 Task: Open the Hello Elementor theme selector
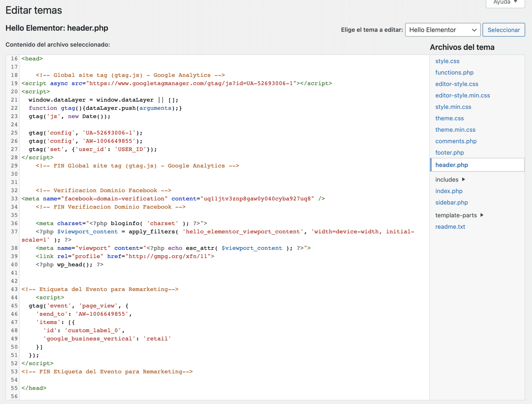442,30
